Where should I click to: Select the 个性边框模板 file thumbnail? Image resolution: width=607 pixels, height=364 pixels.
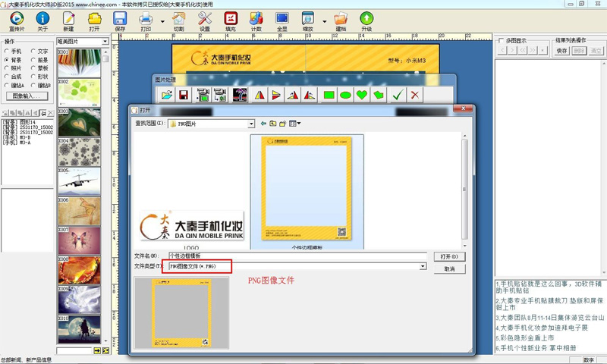pos(307,193)
